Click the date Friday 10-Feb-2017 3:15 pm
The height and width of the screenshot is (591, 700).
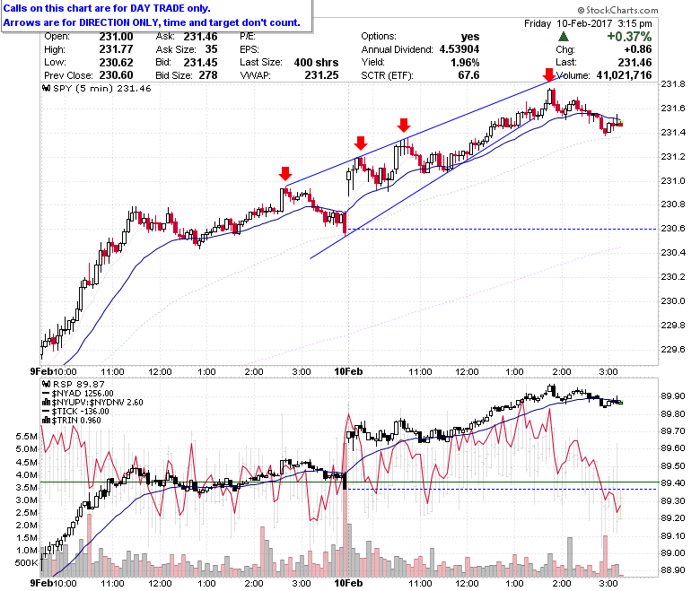click(588, 23)
